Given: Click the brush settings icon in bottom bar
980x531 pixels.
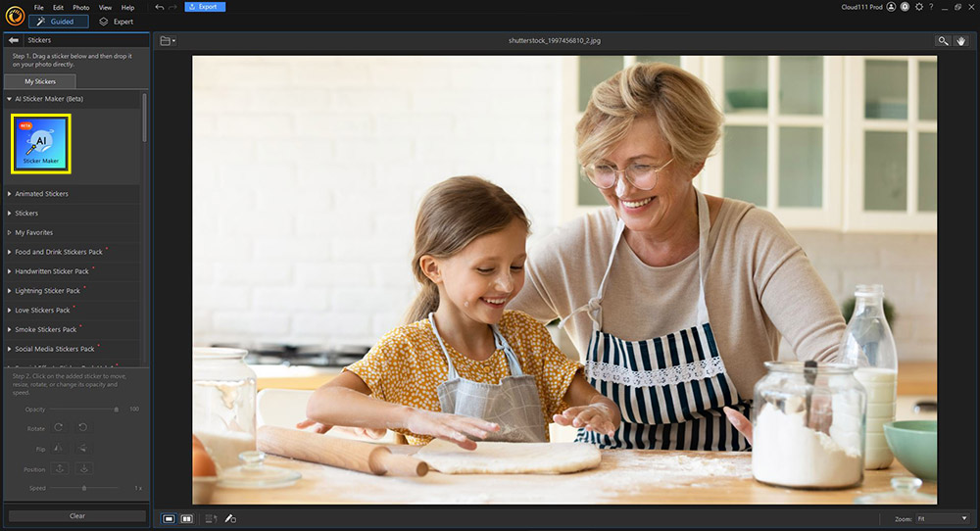Looking at the screenshot, I should point(230,518).
